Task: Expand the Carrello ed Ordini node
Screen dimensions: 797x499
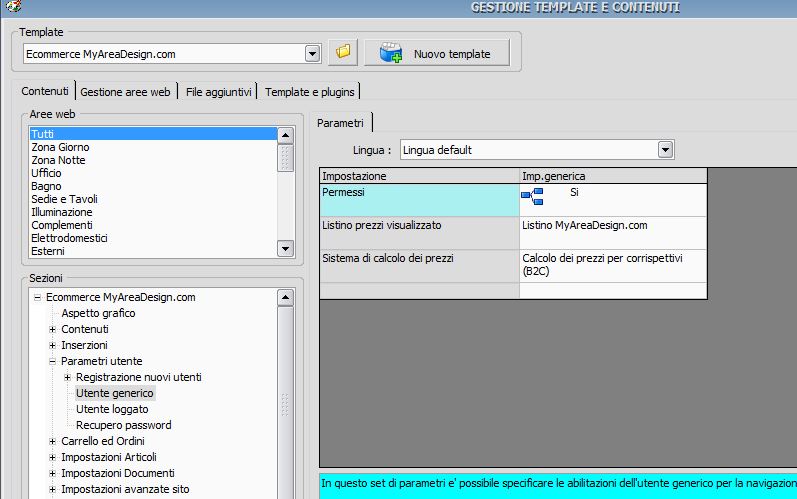Action: [52, 442]
